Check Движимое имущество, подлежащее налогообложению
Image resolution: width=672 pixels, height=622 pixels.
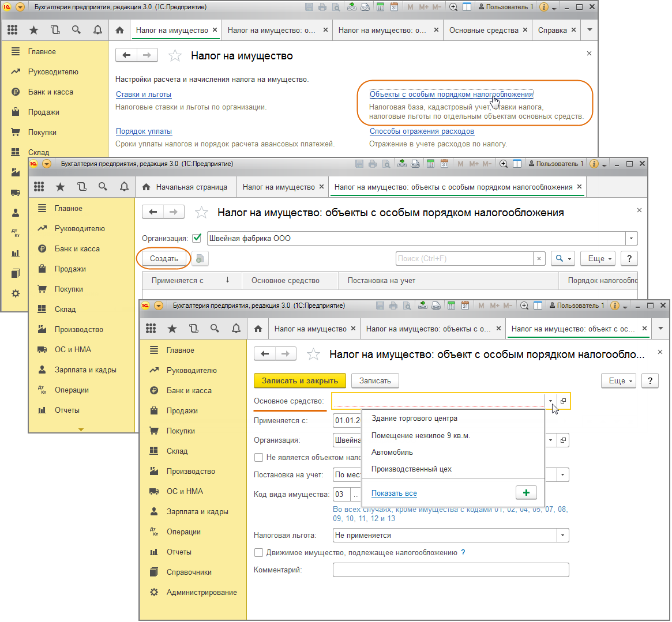coord(258,553)
